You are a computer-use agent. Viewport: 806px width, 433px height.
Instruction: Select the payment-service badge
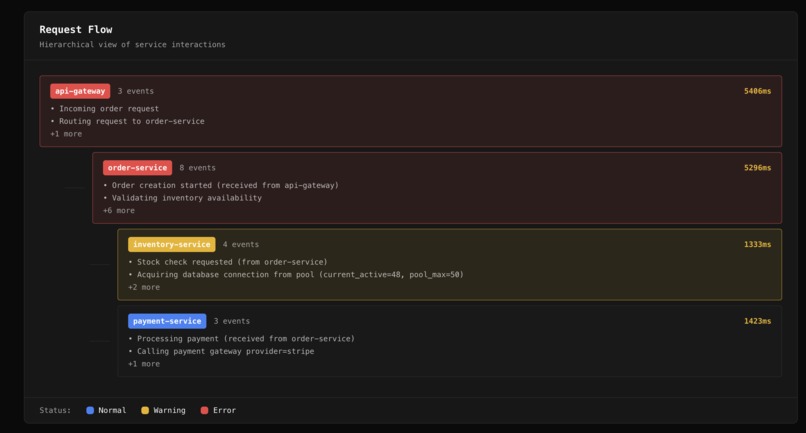pos(167,321)
